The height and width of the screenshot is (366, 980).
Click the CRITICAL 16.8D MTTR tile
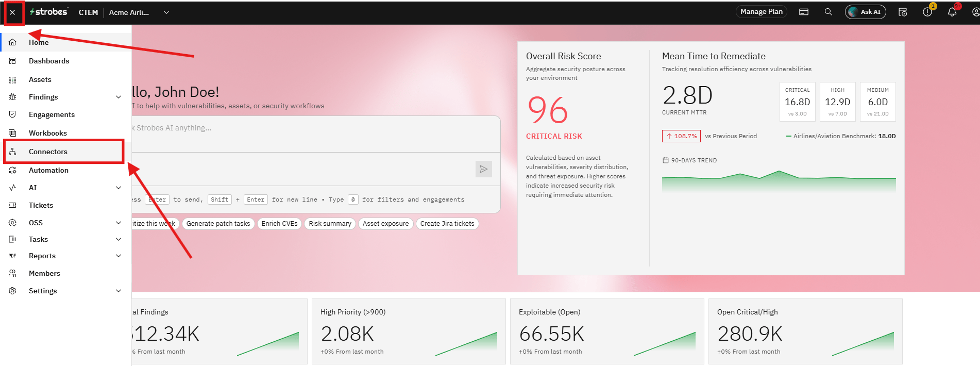[797, 102]
